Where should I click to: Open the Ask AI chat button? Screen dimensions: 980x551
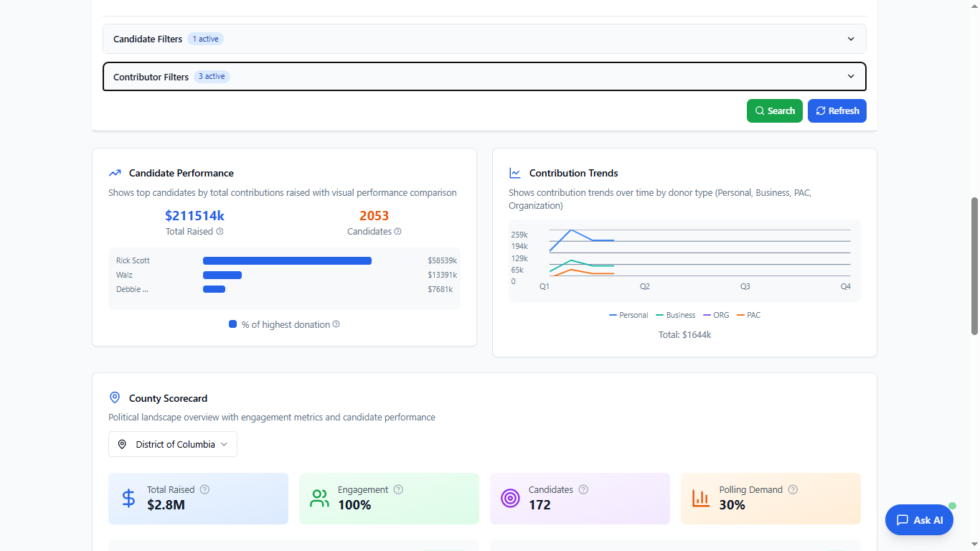[919, 520]
